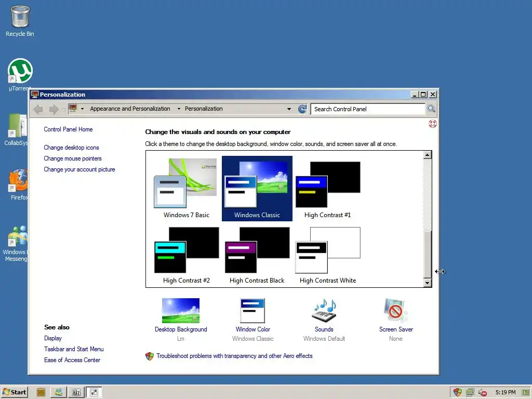Viewport: 532px width, 399px height.
Task: Click the Personalization breadcrumb
Action: coord(204,109)
